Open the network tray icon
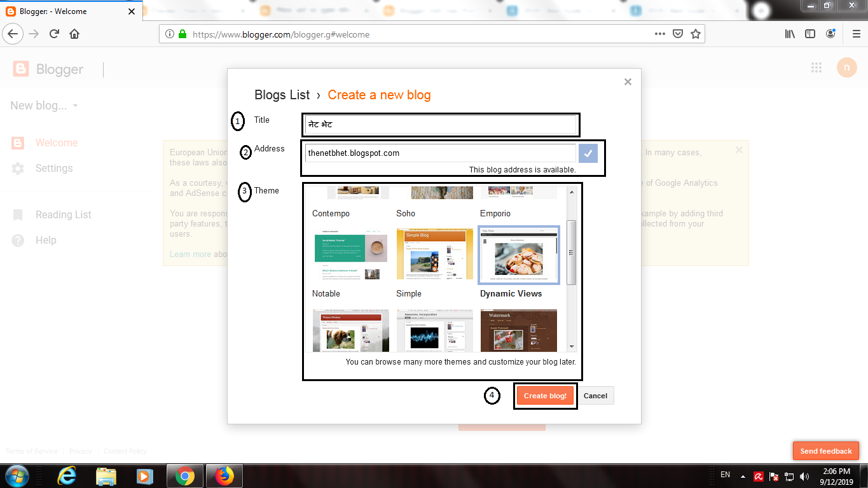Image resolution: width=868 pixels, height=488 pixels. [x=789, y=476]
